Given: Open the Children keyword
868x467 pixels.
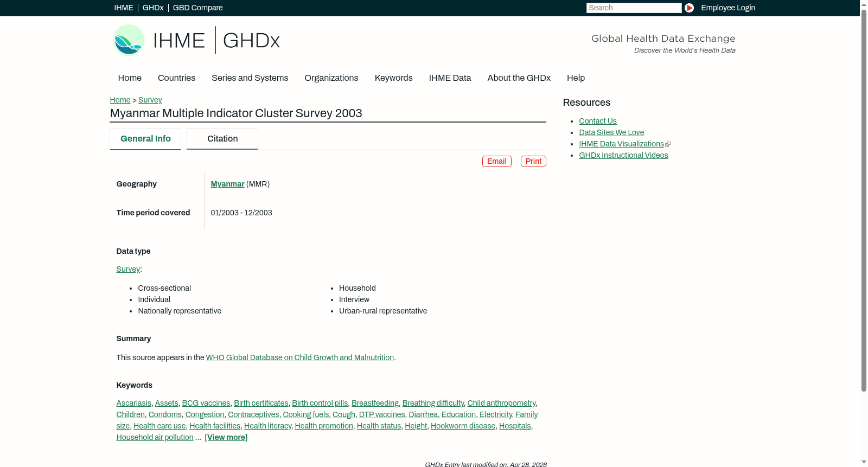Looking at the screenshot, I should coord(130,414).
